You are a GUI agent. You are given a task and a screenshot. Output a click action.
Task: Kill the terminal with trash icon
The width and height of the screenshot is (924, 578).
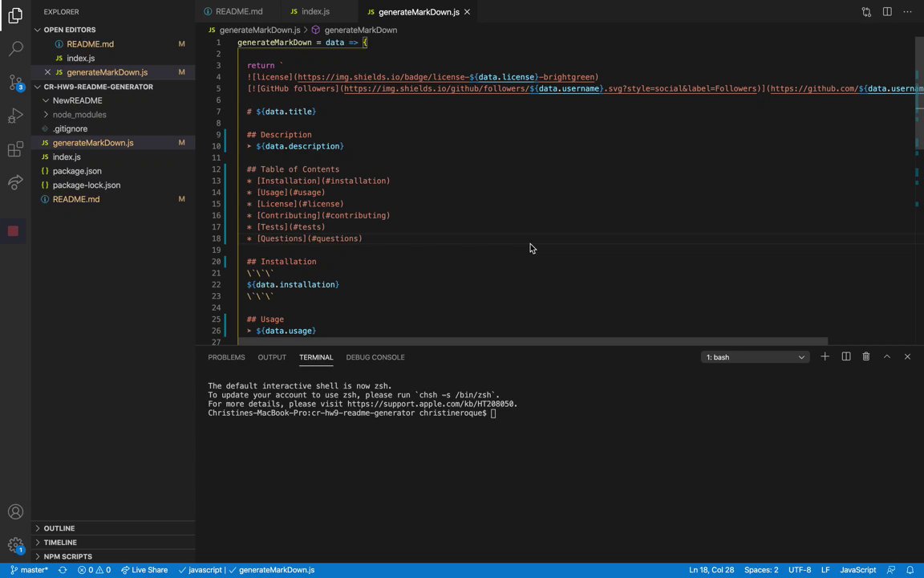[x=865, y=357]
